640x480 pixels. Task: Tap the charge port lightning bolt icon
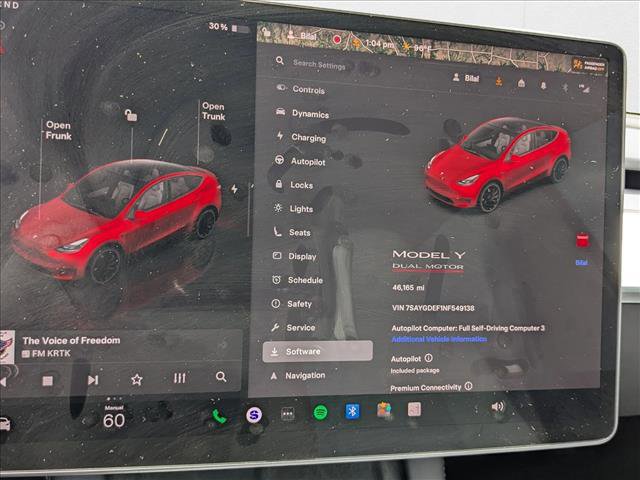point(234,189)
